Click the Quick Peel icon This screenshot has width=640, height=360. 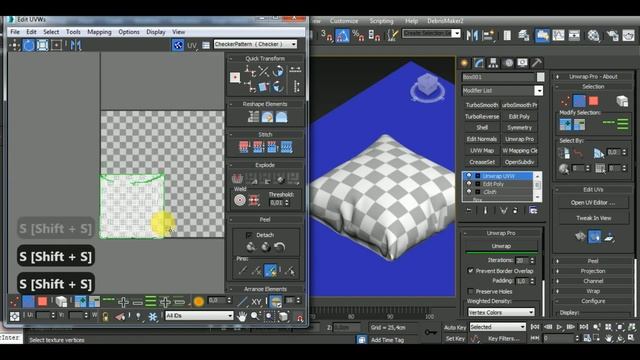click(x=251, y=247)
